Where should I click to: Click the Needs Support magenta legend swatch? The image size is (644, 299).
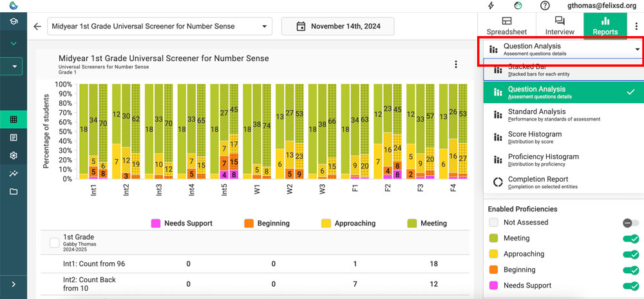pos(155,223)
